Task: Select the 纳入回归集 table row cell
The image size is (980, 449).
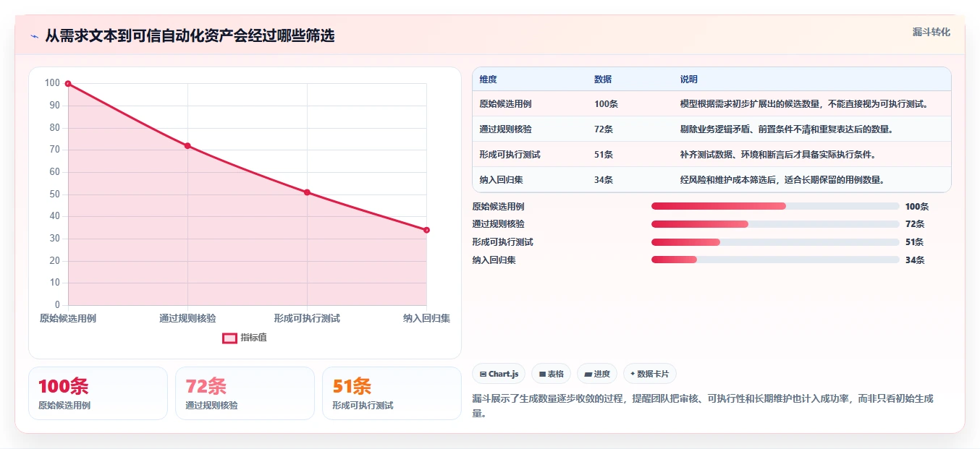Action: 501,180
